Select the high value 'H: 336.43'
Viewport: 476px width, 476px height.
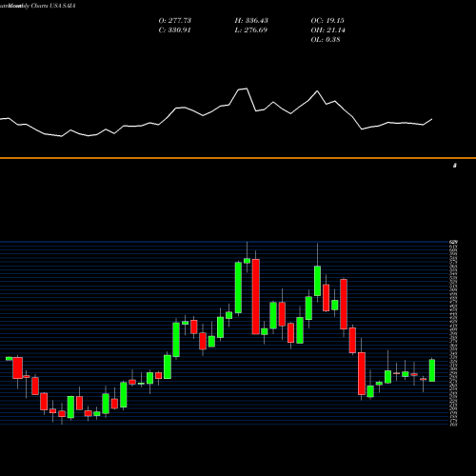click(251, 21)
